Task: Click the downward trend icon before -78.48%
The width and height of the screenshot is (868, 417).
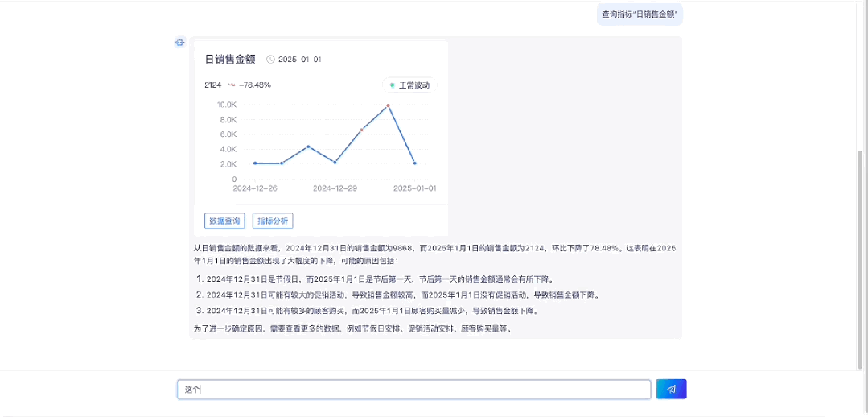Action: (232, 85)
